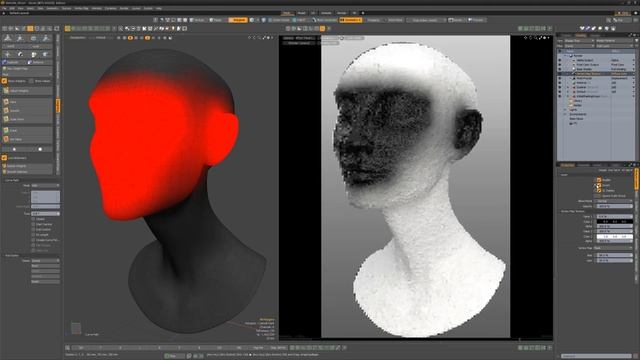Viewport: 640px width, 360px height.
Task: Click the black Color 1 swatch
Action: (x=615, y=221)
